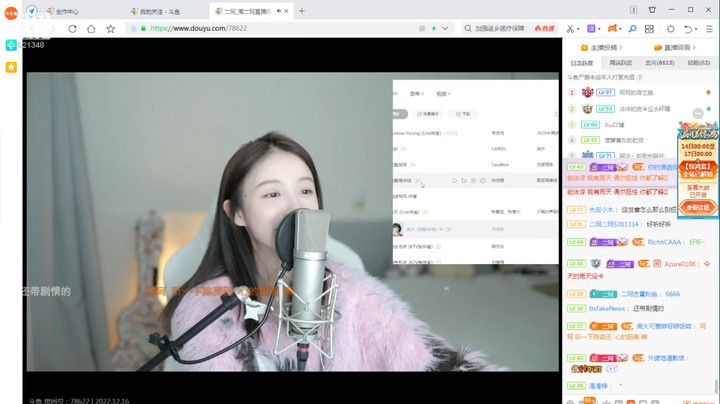Click chat username ItsFakeNews
Viewport: 720px width, 404px height.
607,309
